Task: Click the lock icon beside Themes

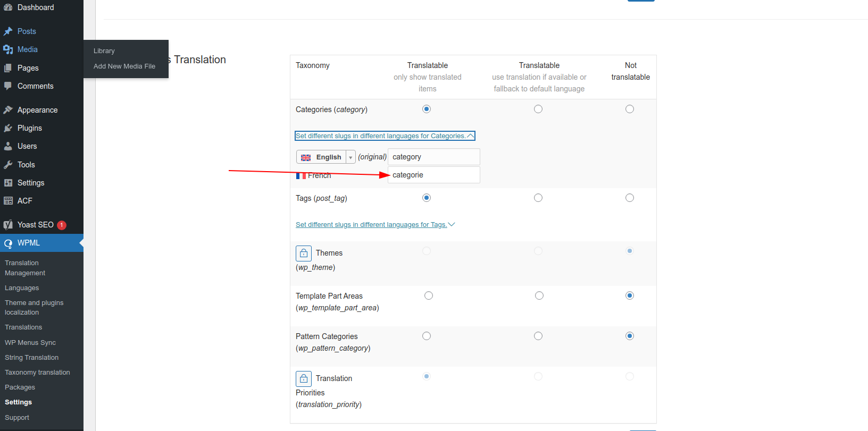Action: point(303,253)
